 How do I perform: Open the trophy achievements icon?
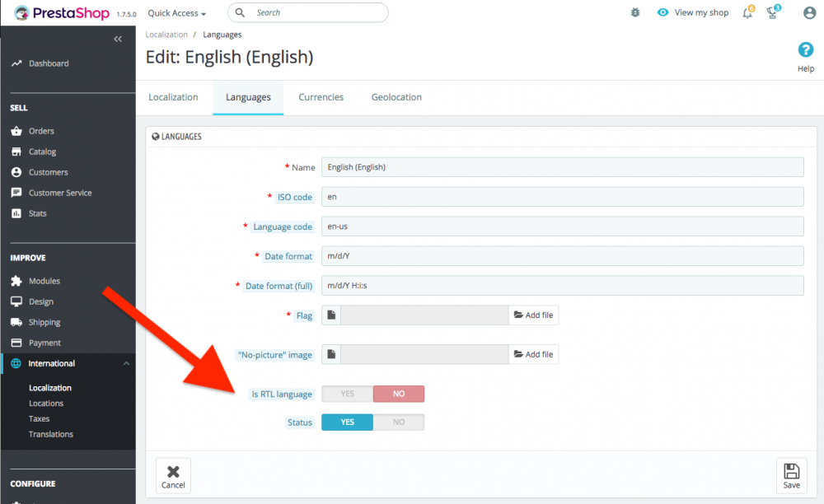point(773,12)
